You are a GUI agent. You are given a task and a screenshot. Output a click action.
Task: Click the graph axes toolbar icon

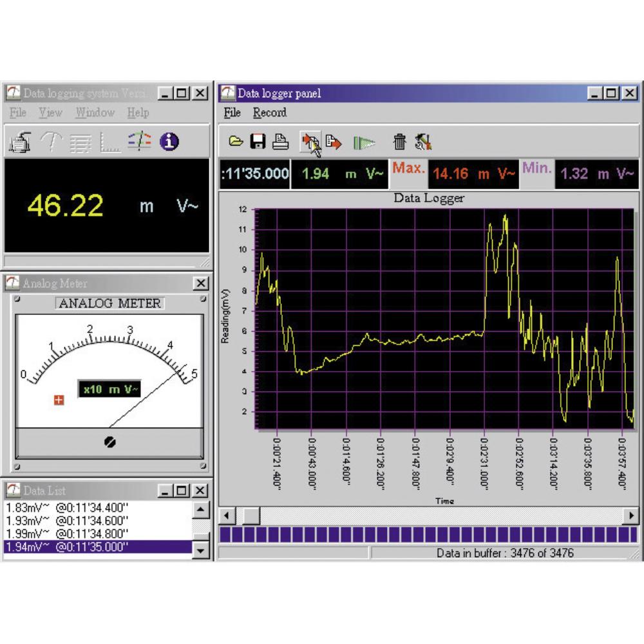(x=110, y=142)
